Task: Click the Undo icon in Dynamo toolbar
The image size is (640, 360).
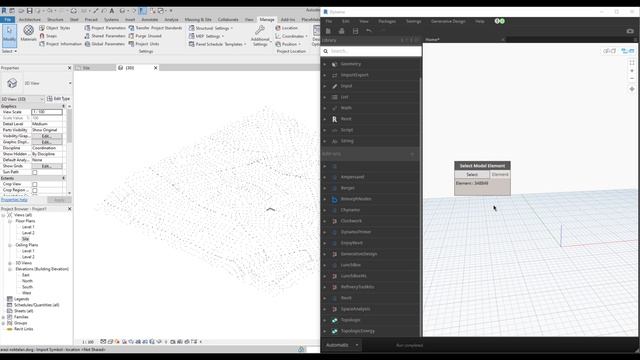Action: pos(369,31)
